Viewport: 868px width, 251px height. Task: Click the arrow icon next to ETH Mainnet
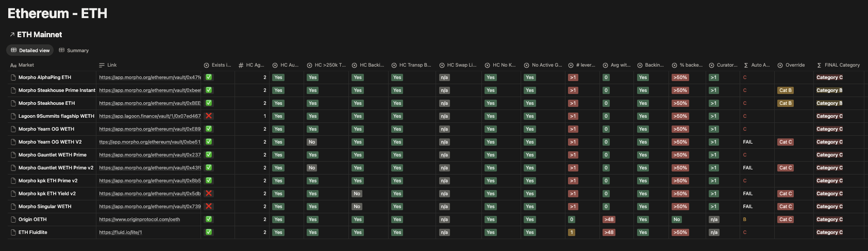pyautogui.click(x=12, y=35)
